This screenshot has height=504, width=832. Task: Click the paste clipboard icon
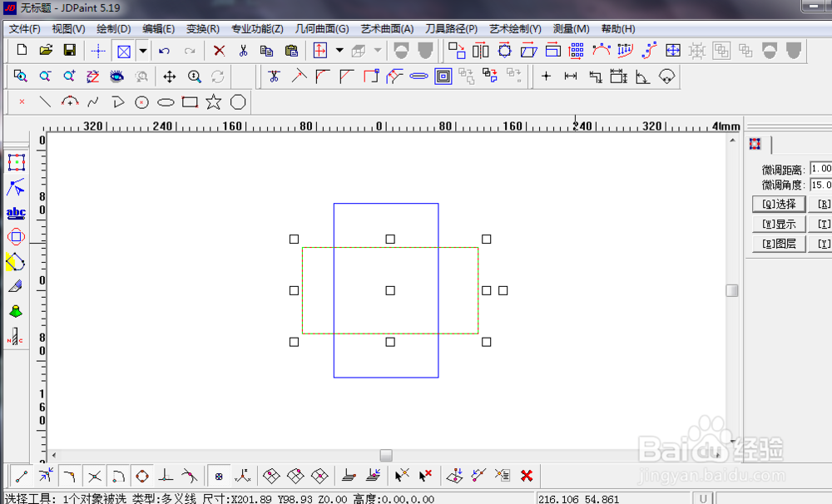click(x=291, y=51)
